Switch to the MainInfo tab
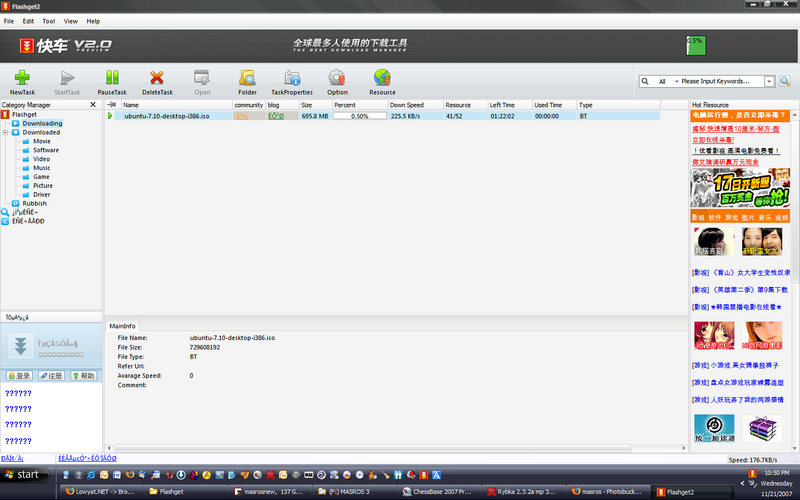 pos(123,326)
